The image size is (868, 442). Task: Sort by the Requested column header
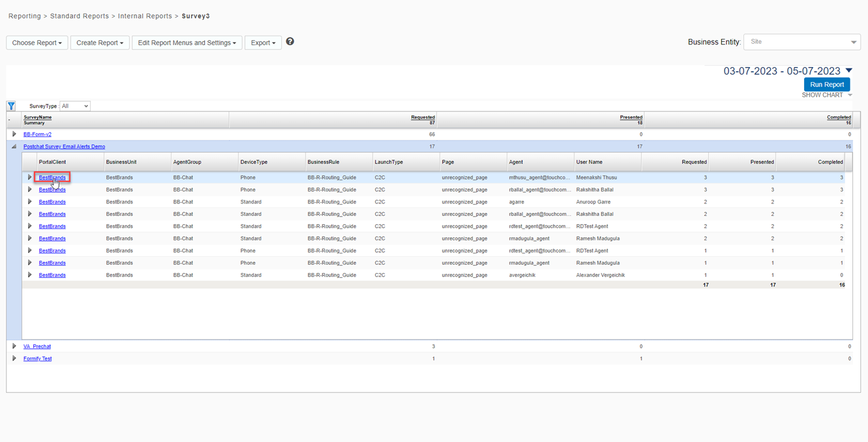point(423,117)
